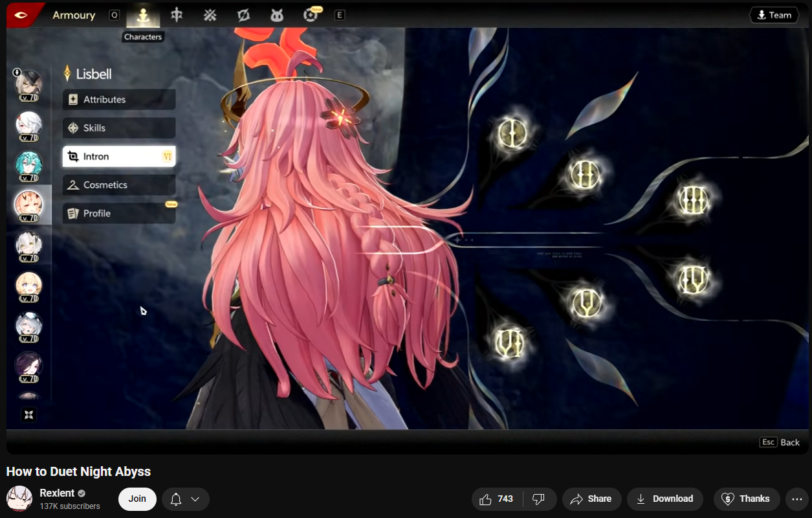The height and width of the screenshot is (518, 812).
Task: Click the Share button
Action: click(x=591, y=499)
